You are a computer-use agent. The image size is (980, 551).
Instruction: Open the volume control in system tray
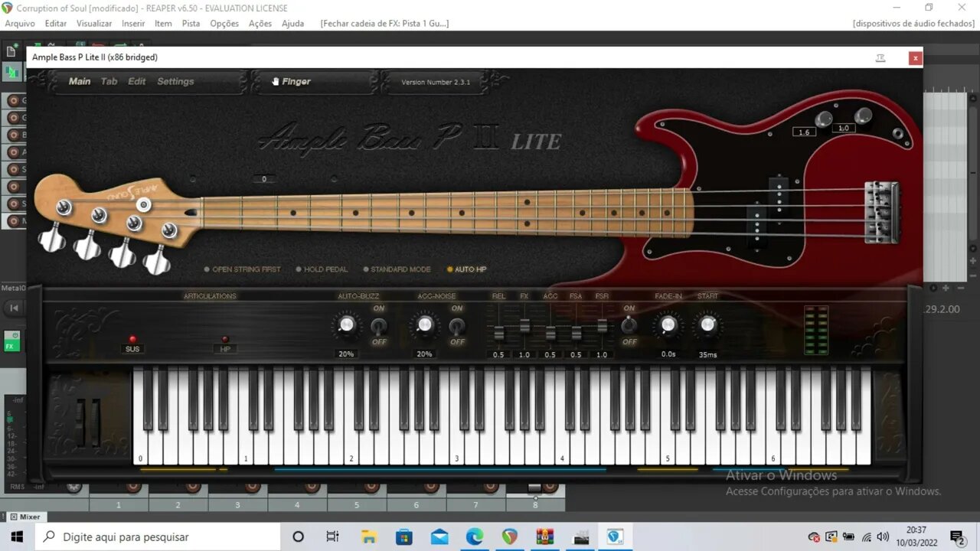click(883, 536)
